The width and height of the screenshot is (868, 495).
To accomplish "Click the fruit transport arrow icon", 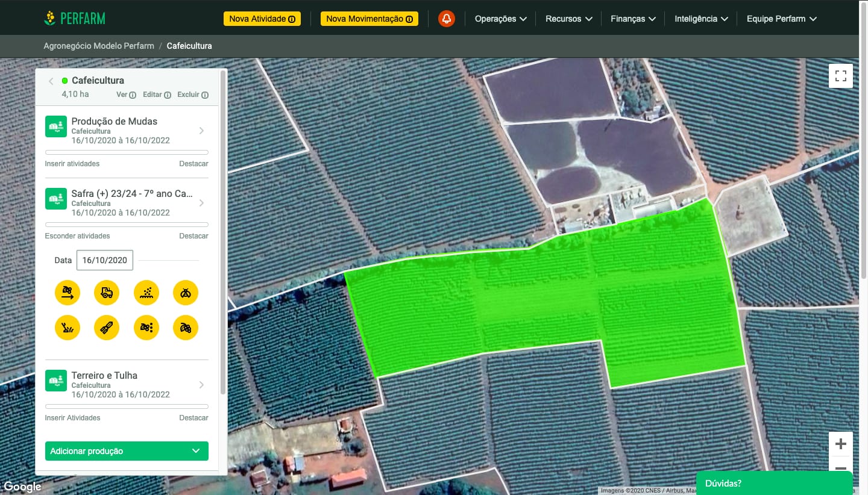I will [68, 293].
